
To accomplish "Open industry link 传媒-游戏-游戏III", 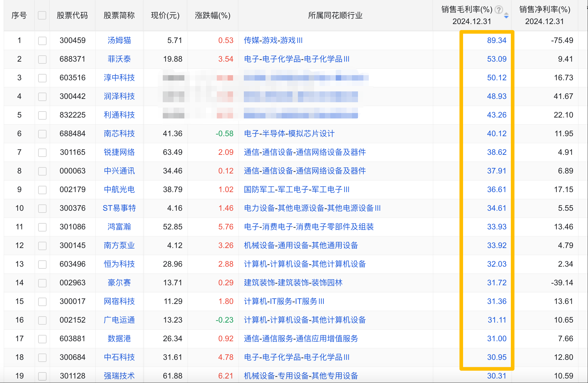I will pyautogui.click(x=273, y=40).
